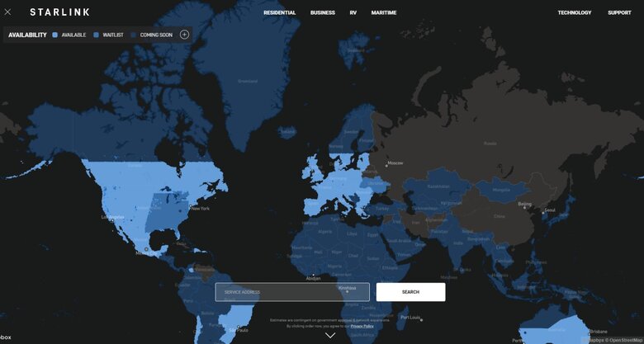Click the Starlink logo
The width and height of the screenshot is (644, 344).
pyautogui.click(x=59, y=12)
